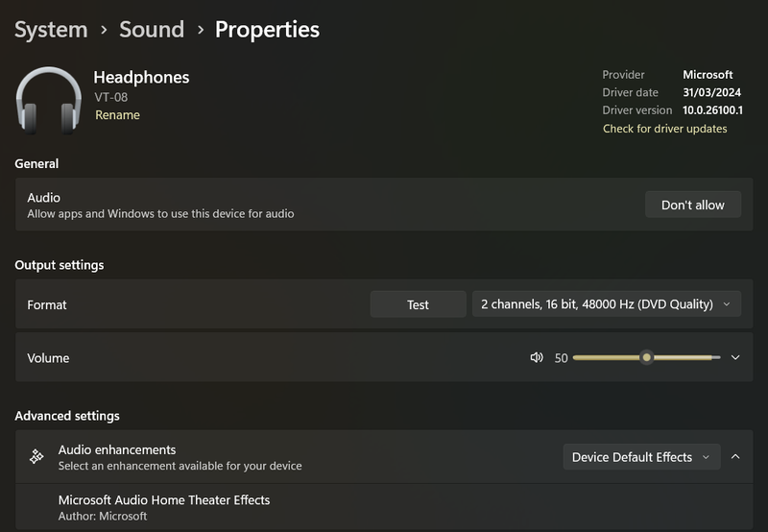Collapse the Audio enhancements section
The image size is (768, 532).
click(x=735, y=457)
